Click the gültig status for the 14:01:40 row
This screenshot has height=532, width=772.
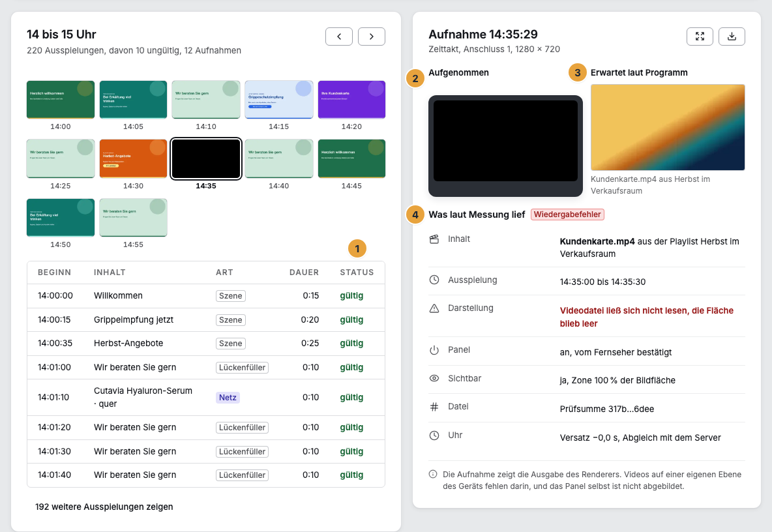[351, 475]
